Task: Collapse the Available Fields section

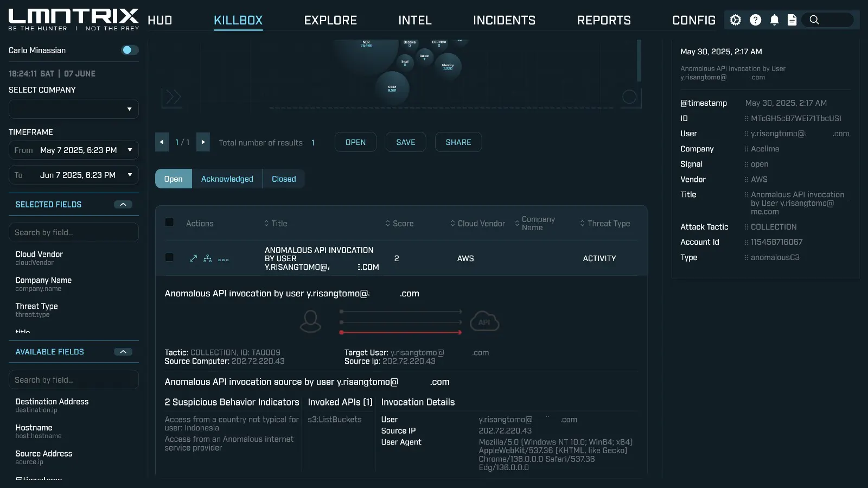Action: [x=123, y=352]
